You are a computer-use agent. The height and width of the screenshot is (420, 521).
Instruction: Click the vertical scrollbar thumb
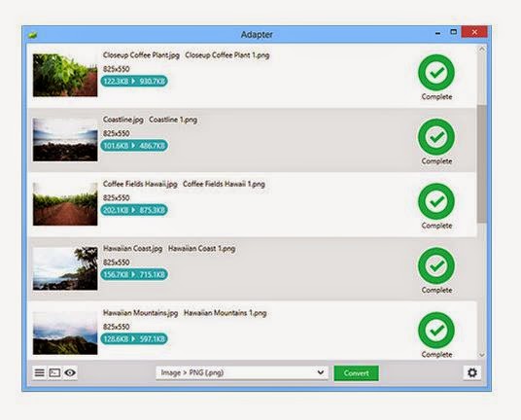tap(481, 163)
